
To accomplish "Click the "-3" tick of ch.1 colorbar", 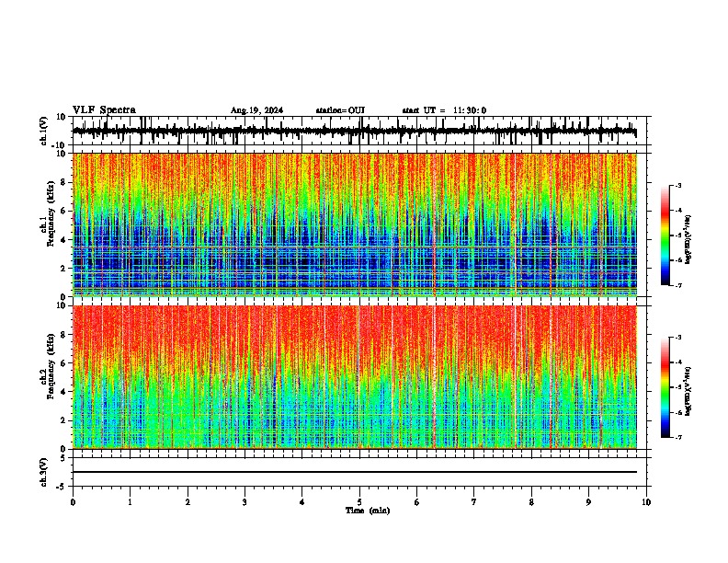I will [x=678, y=186].
